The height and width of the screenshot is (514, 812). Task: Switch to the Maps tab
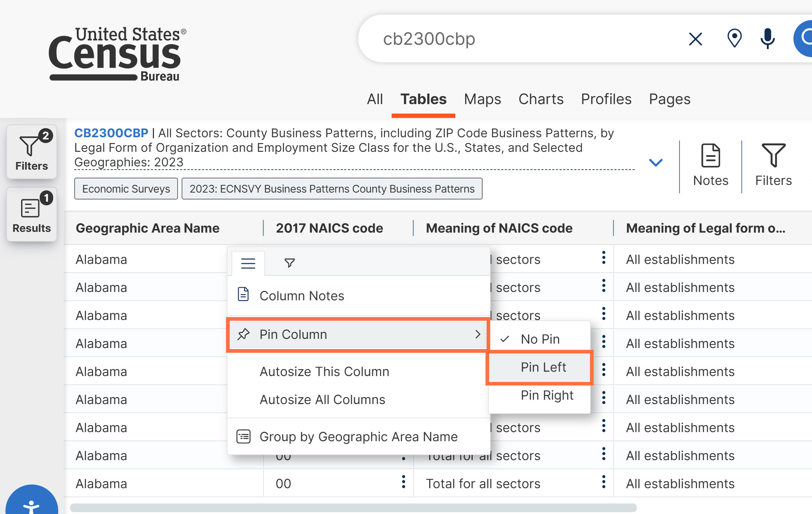[x=482, y=99]
